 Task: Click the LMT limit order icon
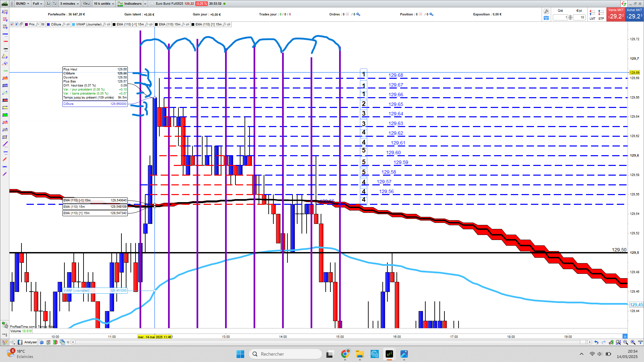point(592,13)
